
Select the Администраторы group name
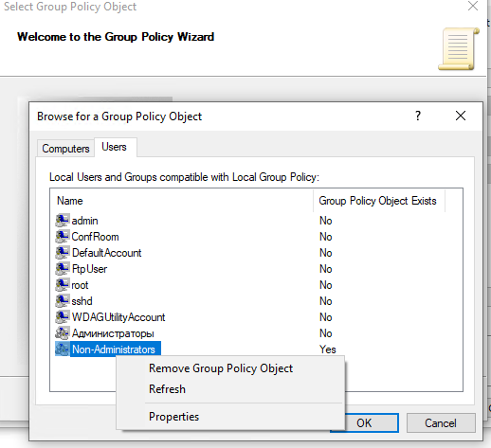[113, 333]
